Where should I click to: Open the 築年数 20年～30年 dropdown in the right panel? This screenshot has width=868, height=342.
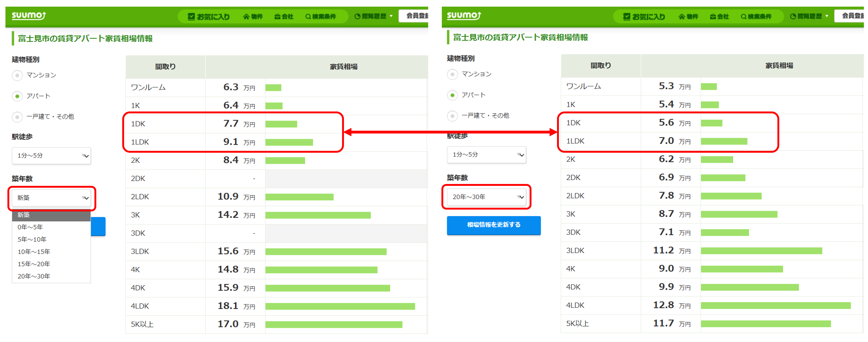(x=487, y=197)
